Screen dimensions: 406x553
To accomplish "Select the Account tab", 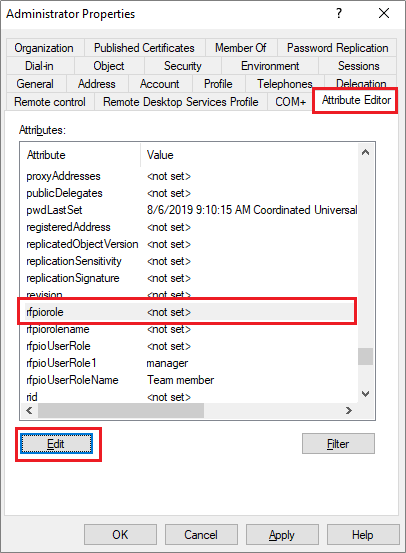I will [x=160, y=84].
